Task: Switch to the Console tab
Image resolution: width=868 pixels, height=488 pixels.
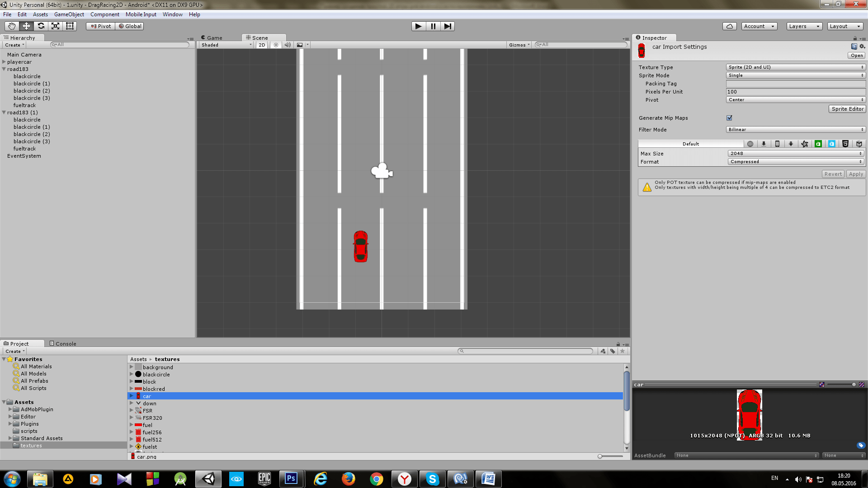Action: click(63, 343)
